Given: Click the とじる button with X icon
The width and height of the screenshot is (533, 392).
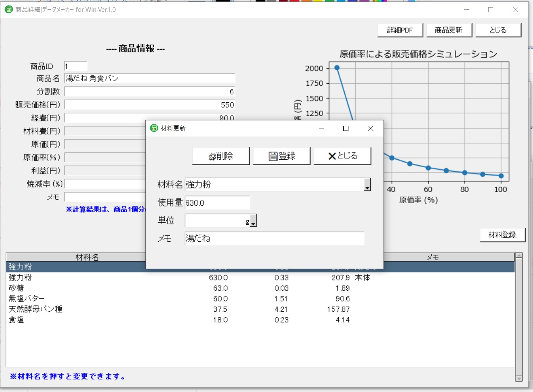Looking at the screenshot, I should click(x=343, y=156).
